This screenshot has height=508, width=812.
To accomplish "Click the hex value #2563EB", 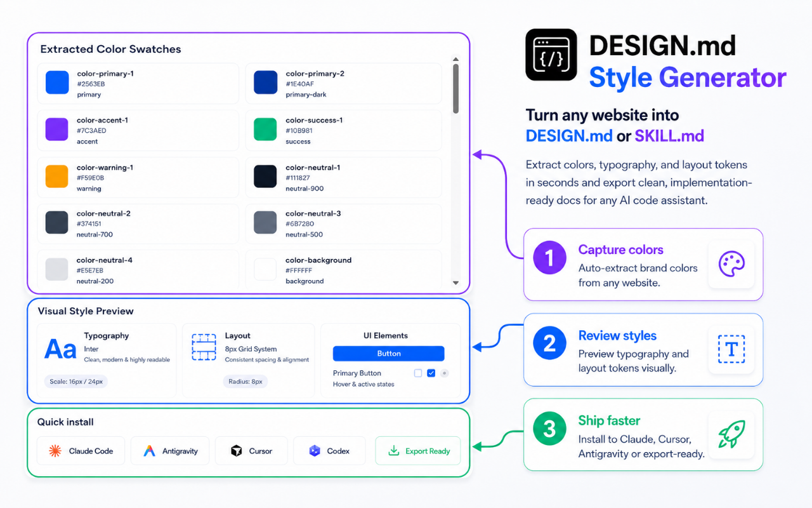I will click(x=91, y=84).
